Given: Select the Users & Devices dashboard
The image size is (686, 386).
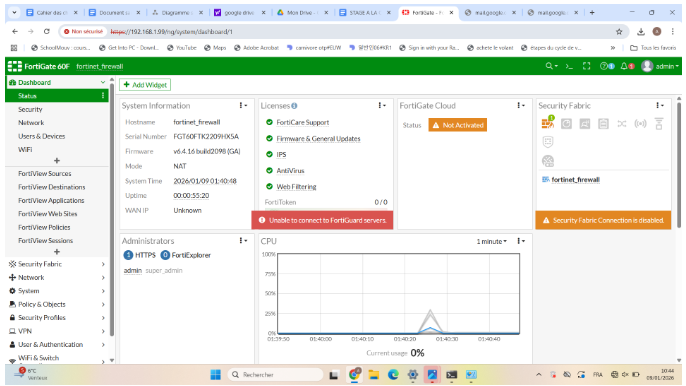Looking at the screenshot, I should point(42,137).
